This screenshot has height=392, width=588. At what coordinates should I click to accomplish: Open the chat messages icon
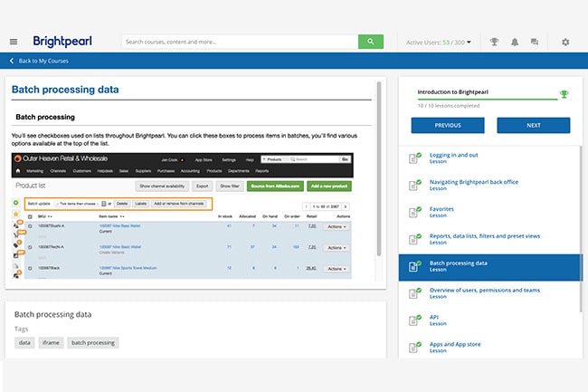click(535, 42)
